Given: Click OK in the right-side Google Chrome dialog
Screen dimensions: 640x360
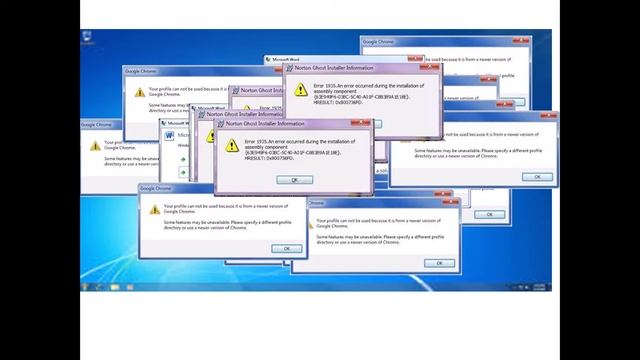Looking at the screenshot, I should [x=537, y=177].
